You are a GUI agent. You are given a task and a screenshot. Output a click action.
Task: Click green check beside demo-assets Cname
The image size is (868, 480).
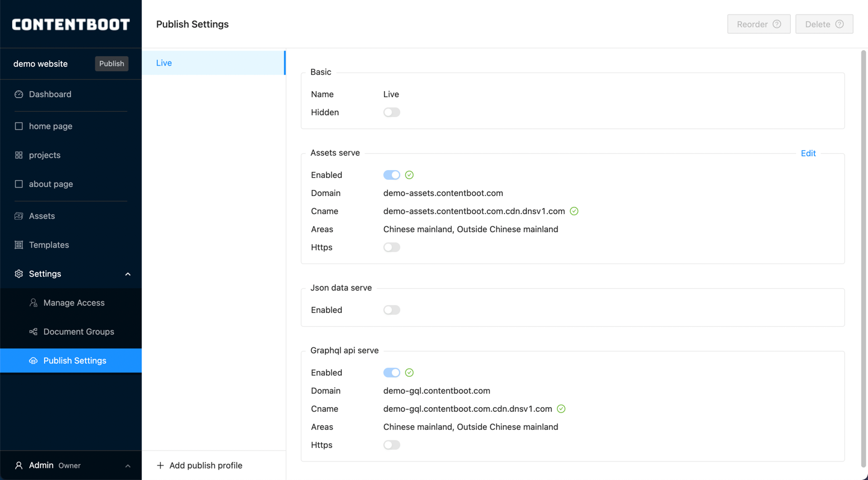[574, 211]
